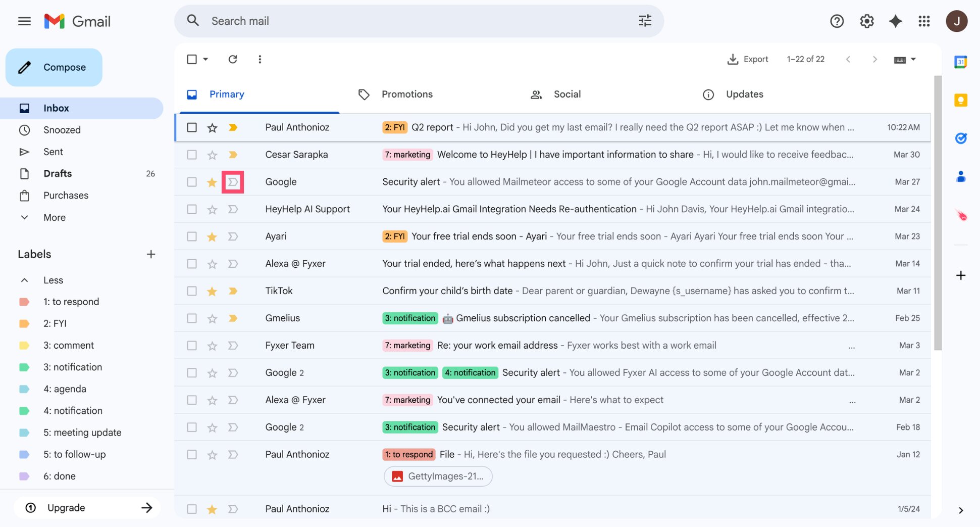Create new label with plus icon
980x527 pixels.
pyautogui.click(x=150, y=254)
